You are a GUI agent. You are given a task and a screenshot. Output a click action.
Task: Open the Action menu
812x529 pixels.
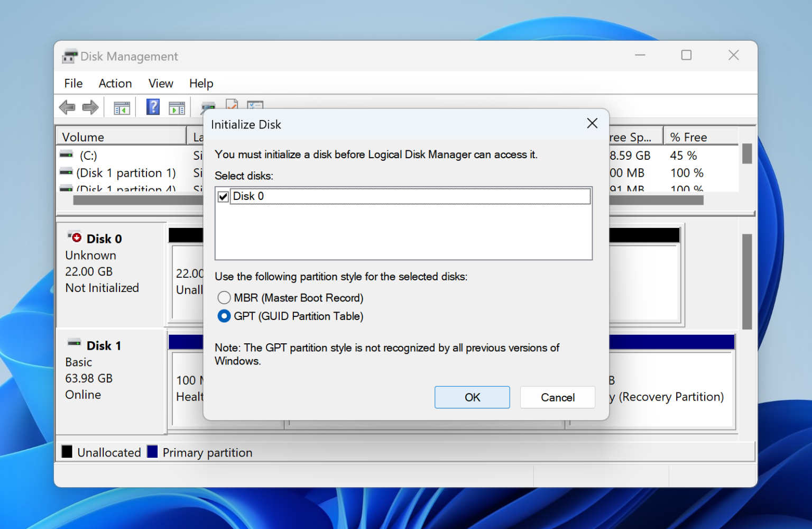coord(115,83)
